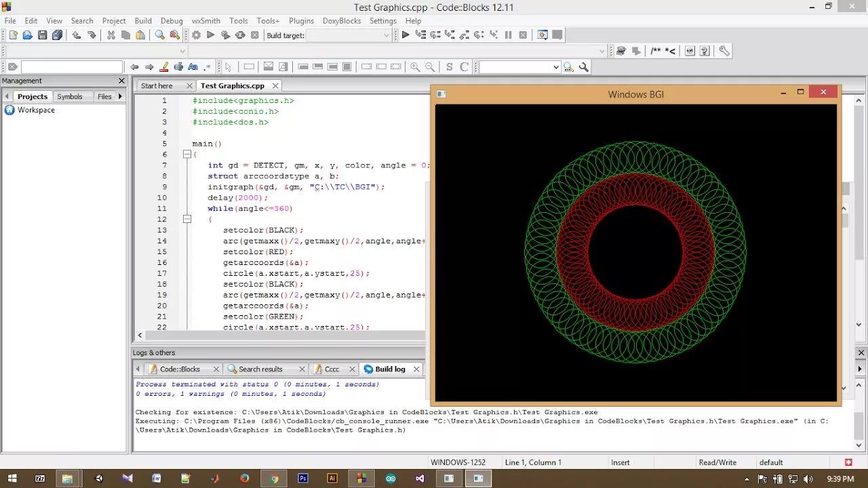Save the current file with floppy icon
Screen dimensions: 868x488
[42, 35]
